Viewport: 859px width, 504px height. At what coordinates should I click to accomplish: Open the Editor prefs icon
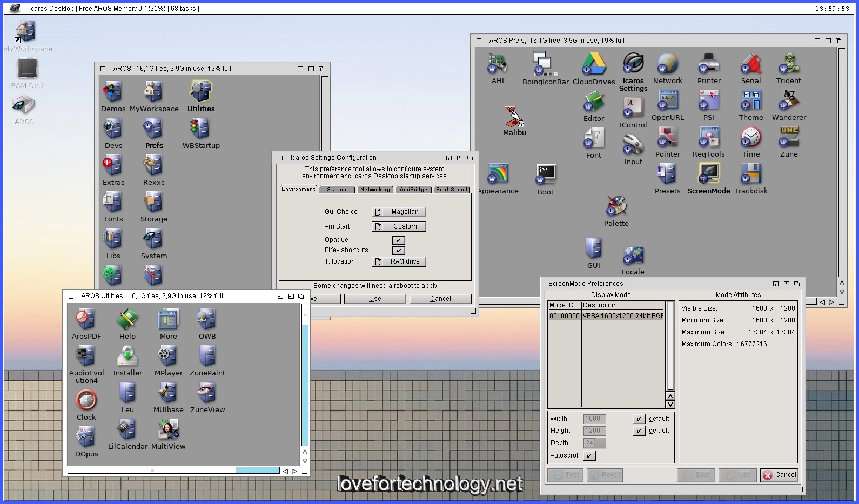593,102
